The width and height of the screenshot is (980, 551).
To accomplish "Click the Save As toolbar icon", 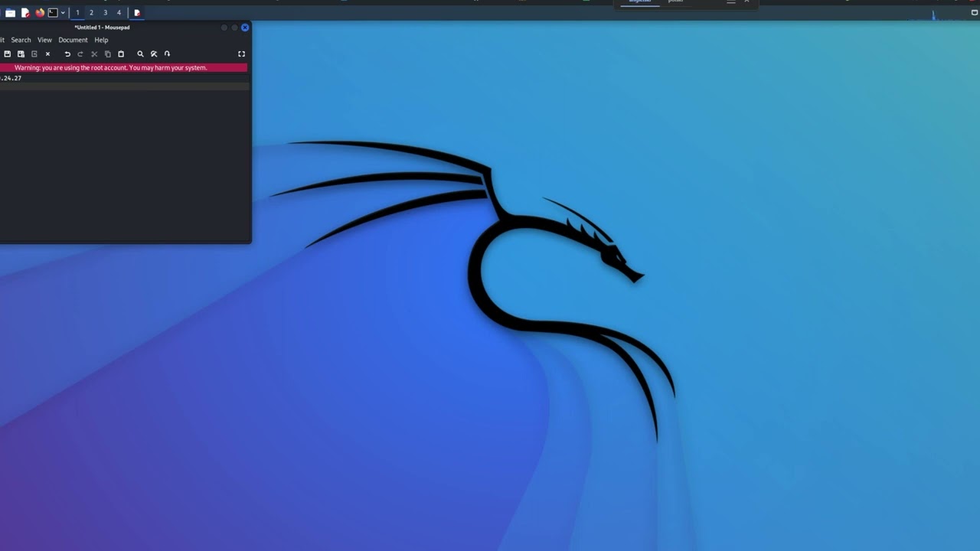I will [x=21, y=54].
